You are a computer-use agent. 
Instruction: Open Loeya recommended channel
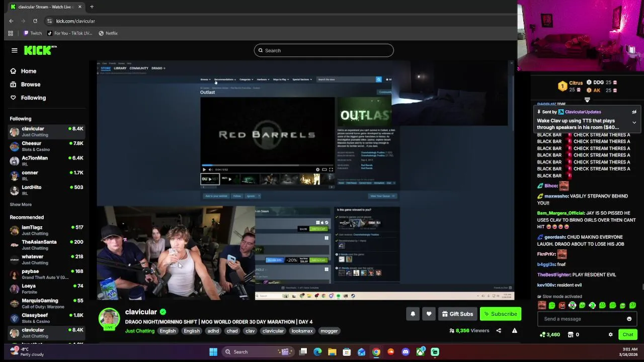(46, 289)
